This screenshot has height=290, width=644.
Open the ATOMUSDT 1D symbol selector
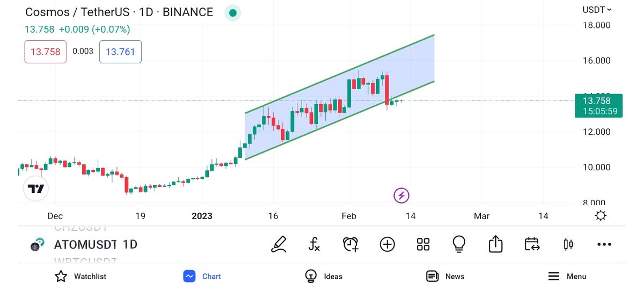tap(96, 244)
